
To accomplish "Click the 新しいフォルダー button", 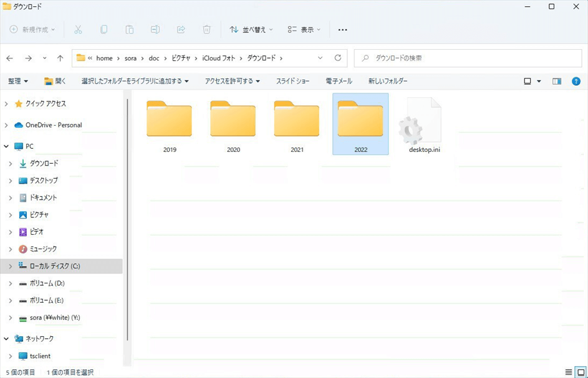I will (x=387, y=81).
